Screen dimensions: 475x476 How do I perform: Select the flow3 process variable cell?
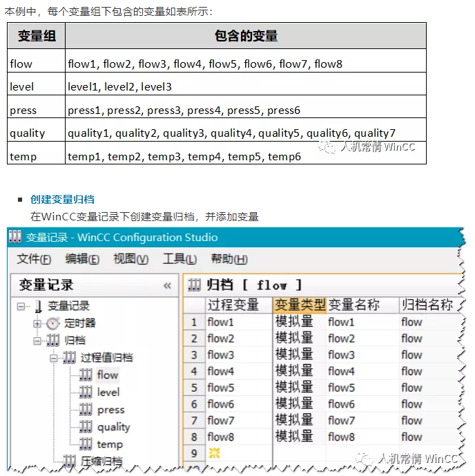(x=237, y=355)
